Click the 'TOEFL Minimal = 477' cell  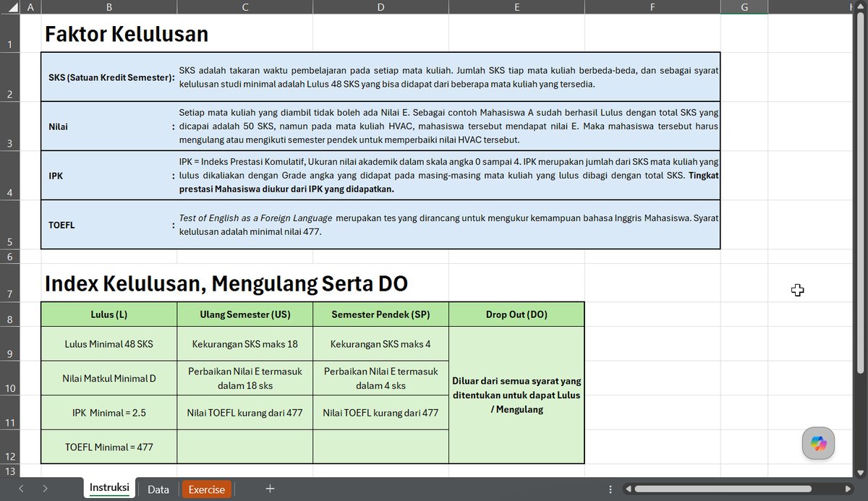pyautogui.click(x=109, y=447)
